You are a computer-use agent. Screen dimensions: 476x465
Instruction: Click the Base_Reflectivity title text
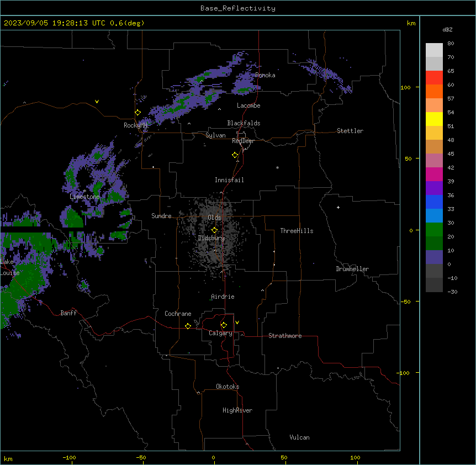pos(237,8)
